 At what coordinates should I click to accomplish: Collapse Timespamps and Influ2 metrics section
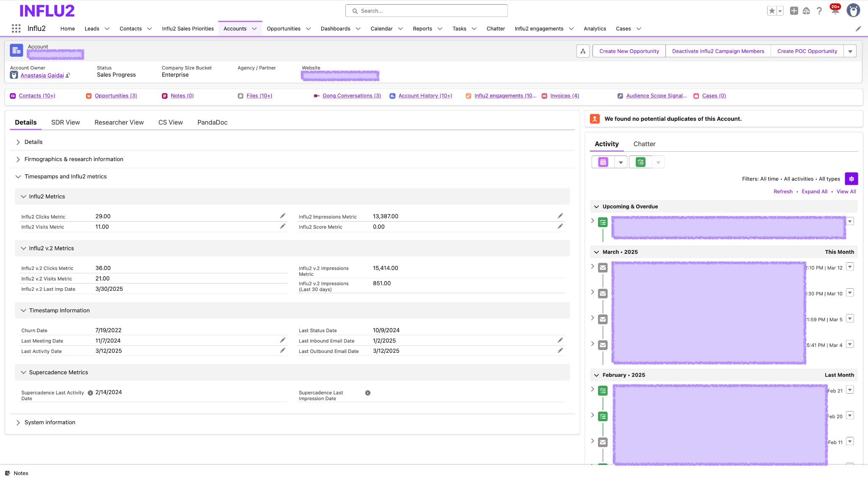[18, 177]
